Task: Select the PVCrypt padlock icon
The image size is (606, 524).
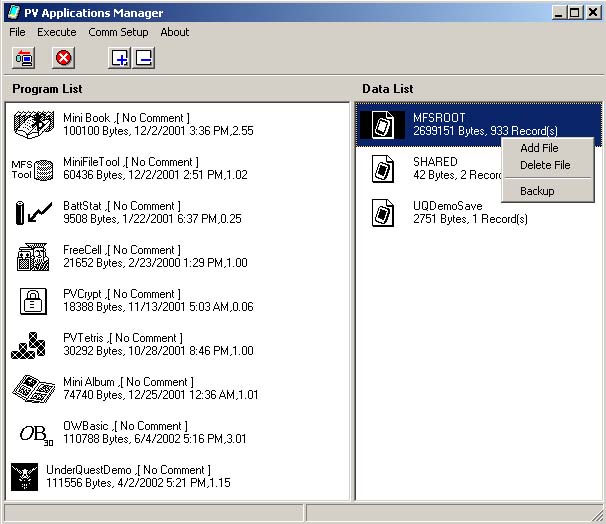Action: pos(33,301)
